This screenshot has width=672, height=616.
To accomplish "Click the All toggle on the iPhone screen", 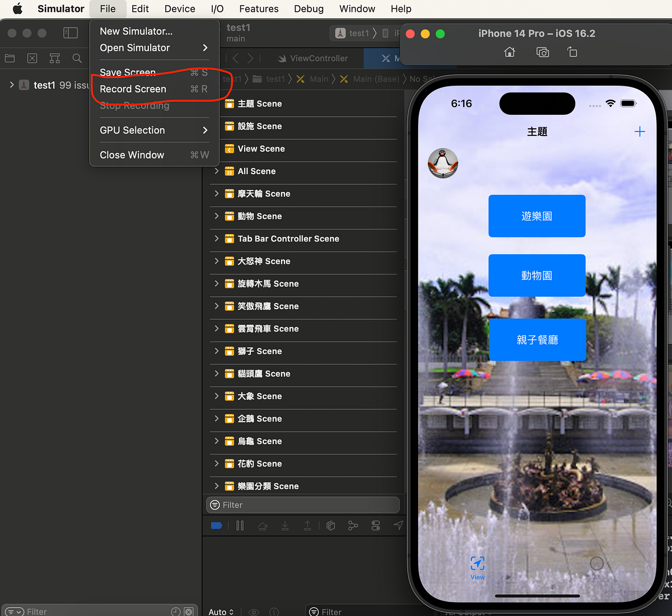I will point(596,565).
